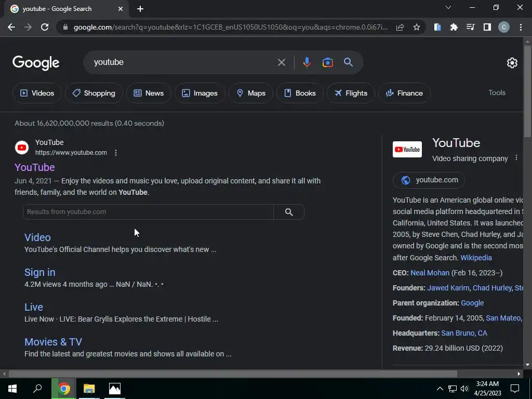Open Chad Hurley founder link
The image size is (532, 399).
tap(492, 288)
